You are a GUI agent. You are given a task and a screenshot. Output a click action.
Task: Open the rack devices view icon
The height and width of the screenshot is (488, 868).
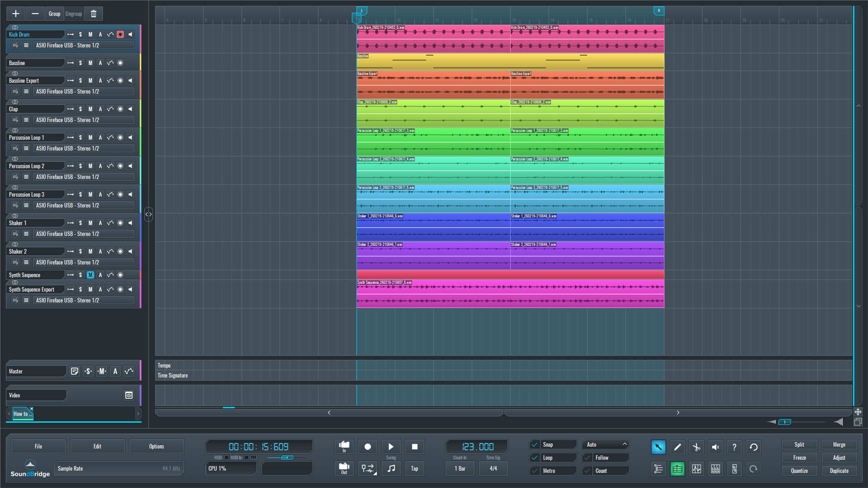[x=734, y=469]
